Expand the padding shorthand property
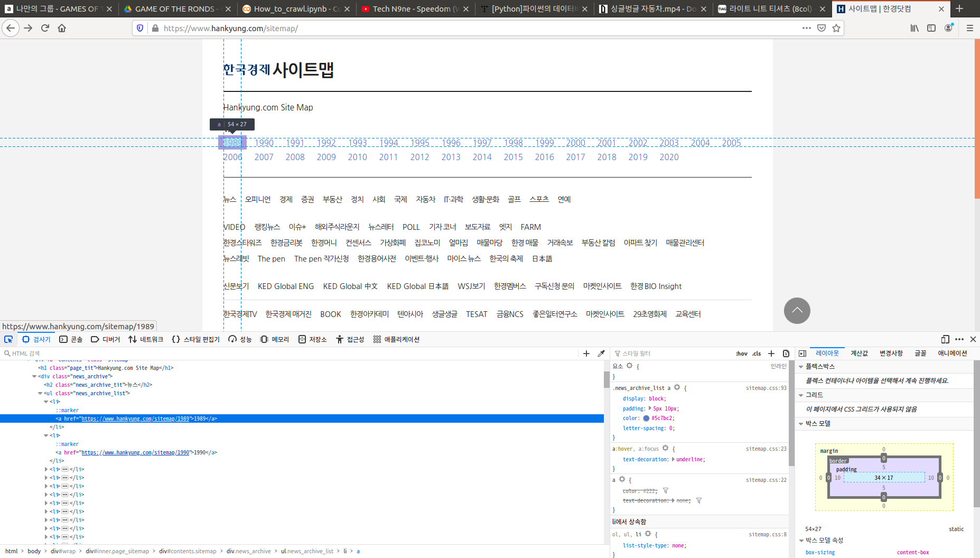This screenshot has width=980, height=558. [x=650, y=408]
